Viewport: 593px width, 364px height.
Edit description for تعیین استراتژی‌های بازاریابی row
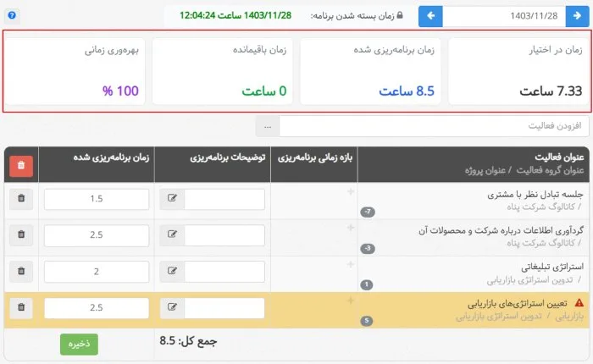coord(172,307)
